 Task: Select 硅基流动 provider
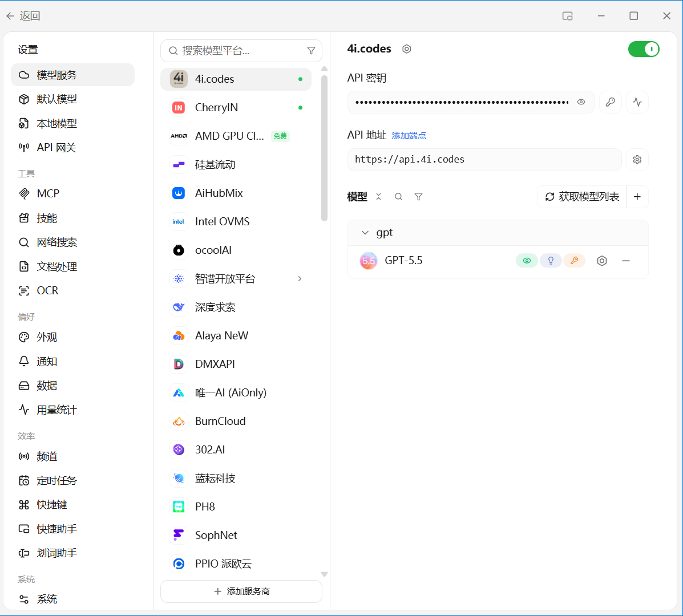pos(236,165)
